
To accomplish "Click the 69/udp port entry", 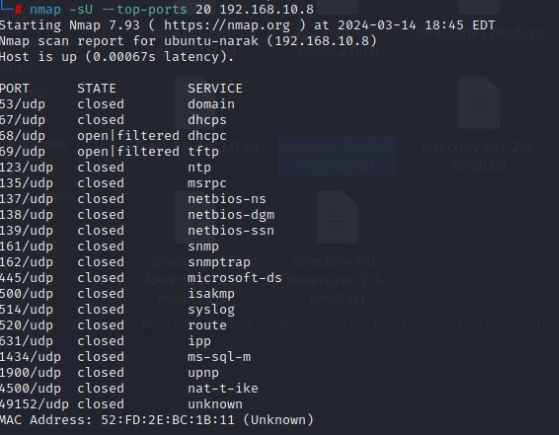I will click(x=22, y=152).
